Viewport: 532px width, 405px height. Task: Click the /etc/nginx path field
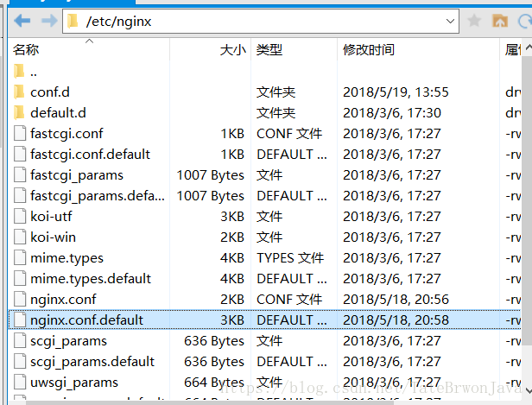click(261, 21)
